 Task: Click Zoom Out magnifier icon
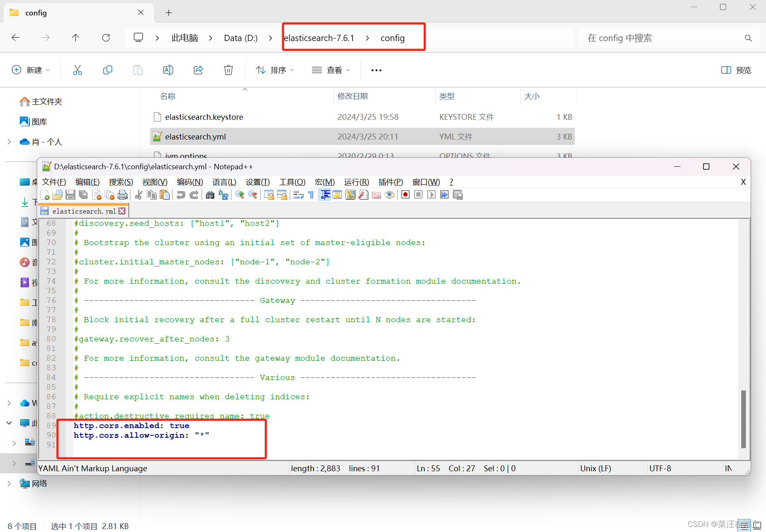coord(252,195)
